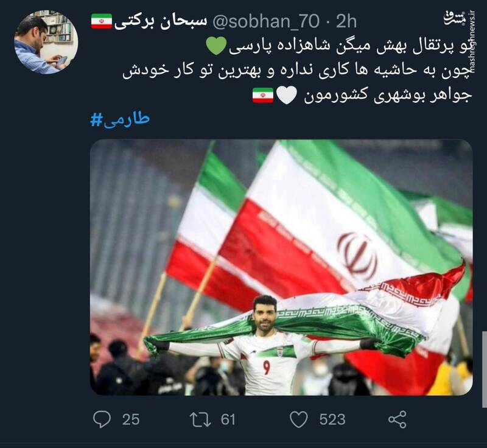The height and width of the screenshot is (448, 487).
Task: Open the #طارمی hashtag link
Action: [x=120, y=120]
